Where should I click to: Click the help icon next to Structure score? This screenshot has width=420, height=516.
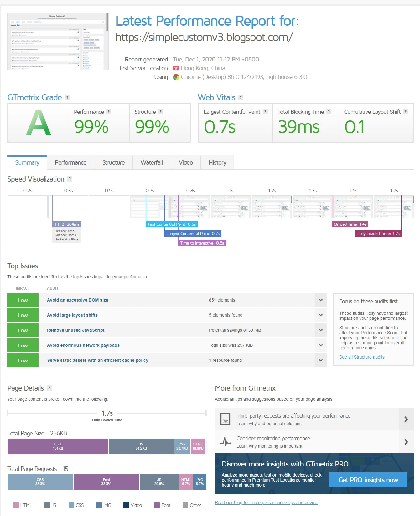click(x=161, y=112)
